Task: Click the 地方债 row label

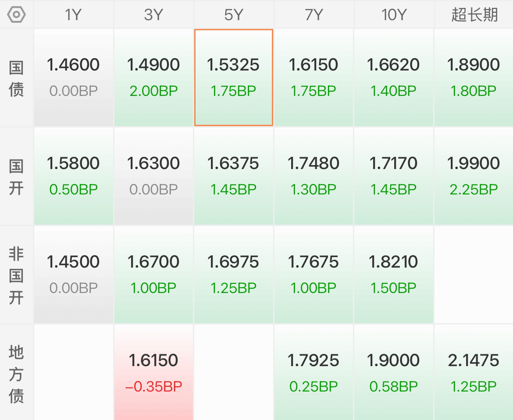Action: pos(17,374)
